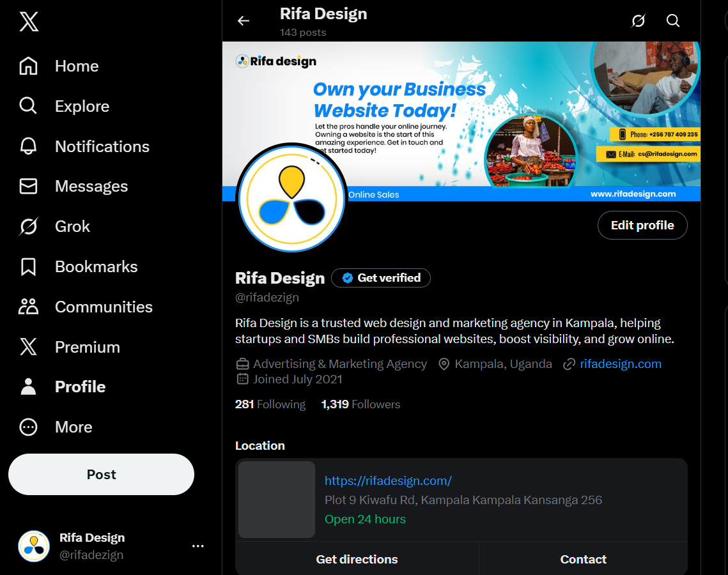The width and height of the screenshot is (728, 575).
Task: Click the search magnifier icon in header
Action: 673,21
